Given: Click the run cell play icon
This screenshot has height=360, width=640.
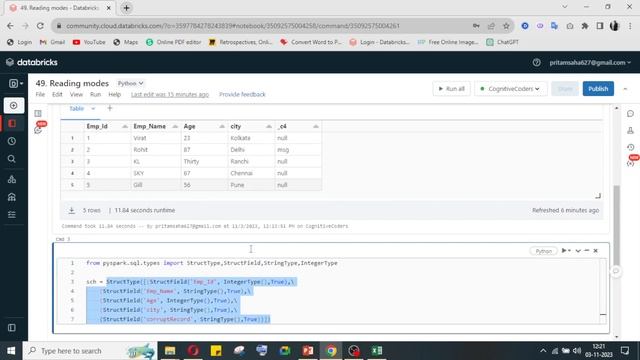Looking at the screenshot, I should click(564, 251).
